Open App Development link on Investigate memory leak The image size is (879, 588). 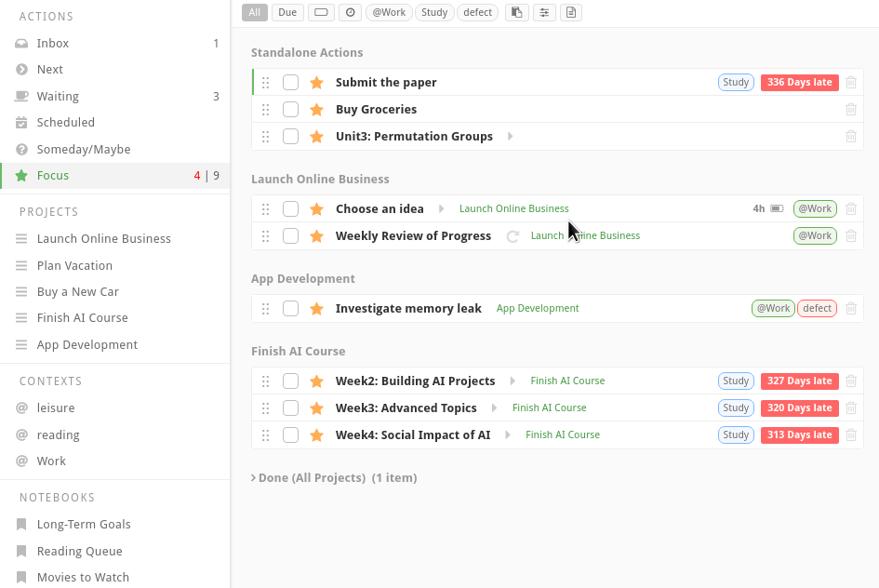pos(538,309)
